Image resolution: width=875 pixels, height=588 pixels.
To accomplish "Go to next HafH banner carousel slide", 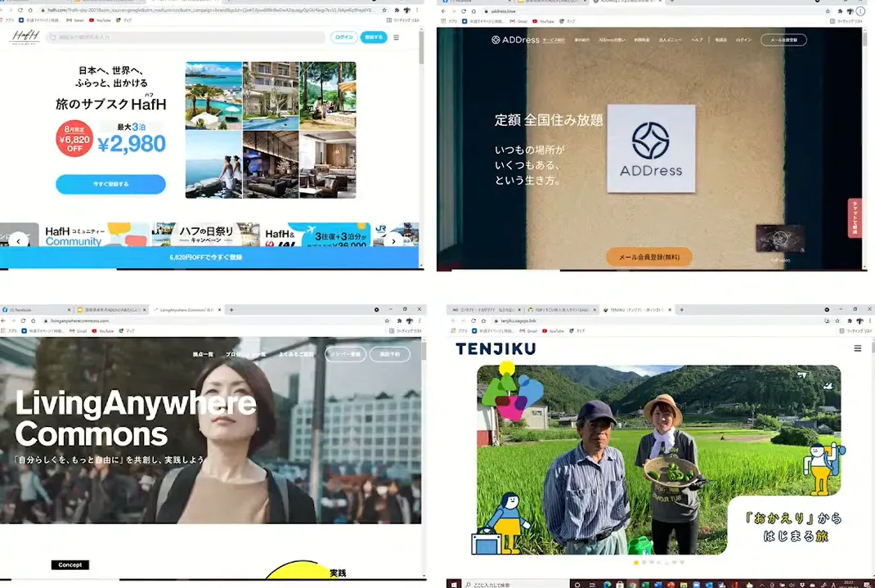I will [x=393, y=241].
